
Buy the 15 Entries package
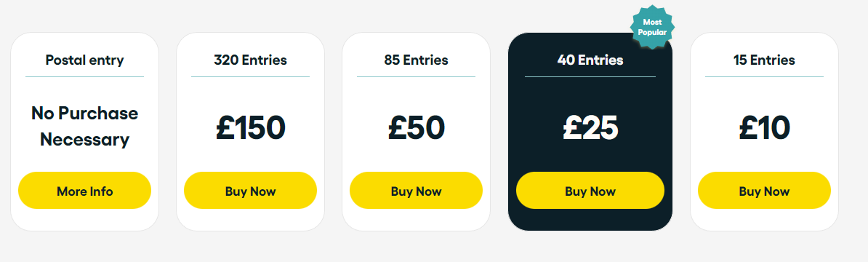click(764, 191)
